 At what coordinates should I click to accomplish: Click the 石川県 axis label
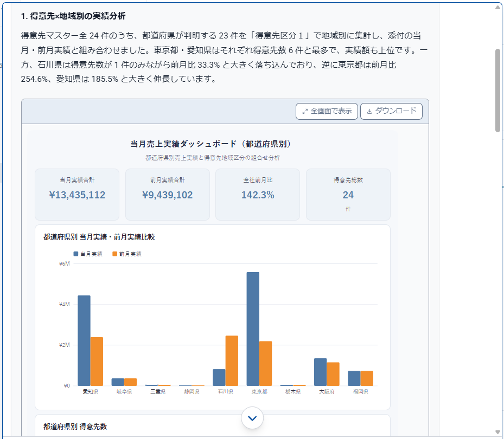[x=225, y=392]
